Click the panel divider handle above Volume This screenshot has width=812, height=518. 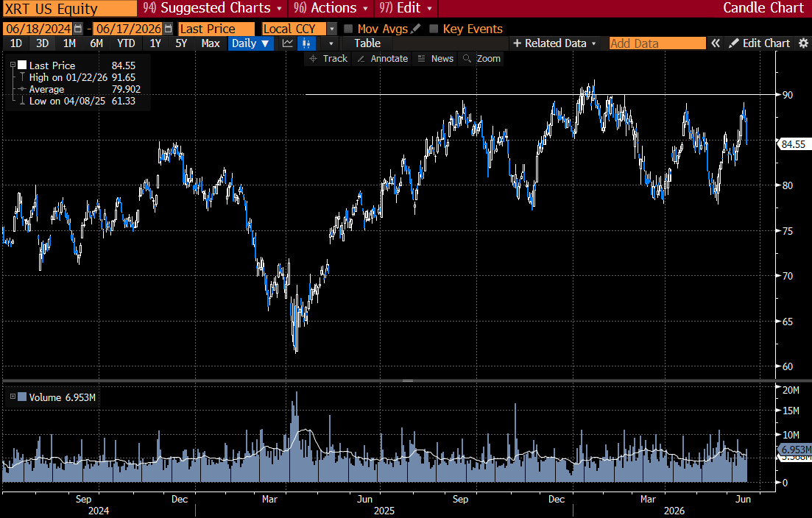[408, 381]
